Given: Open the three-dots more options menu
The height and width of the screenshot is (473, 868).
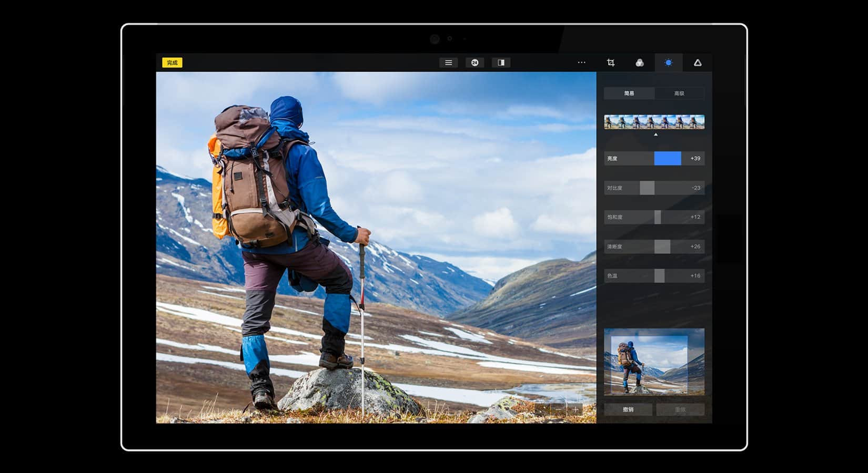Looking at the screenshot, I should pos(581,63).
